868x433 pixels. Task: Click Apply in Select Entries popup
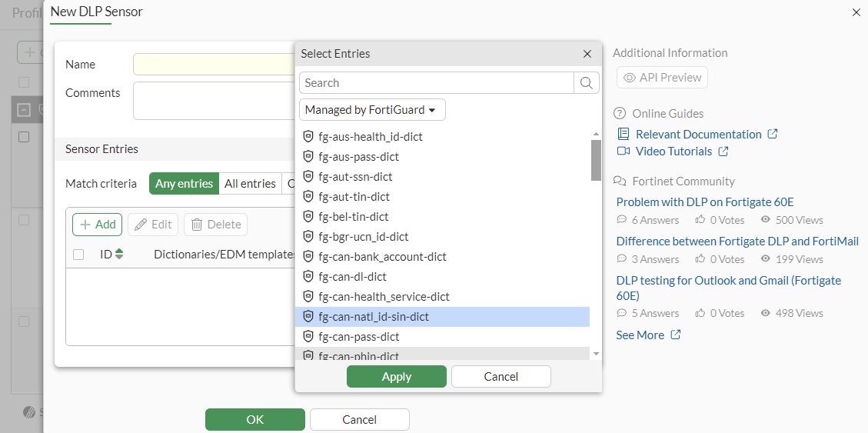pyautogui.click(x=397, y=377)
